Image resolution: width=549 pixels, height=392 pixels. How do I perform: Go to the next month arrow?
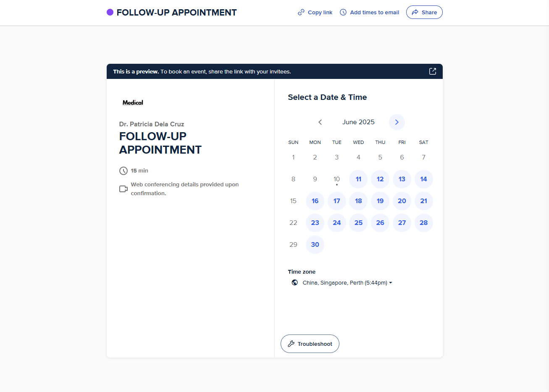[x=397, y=122]
